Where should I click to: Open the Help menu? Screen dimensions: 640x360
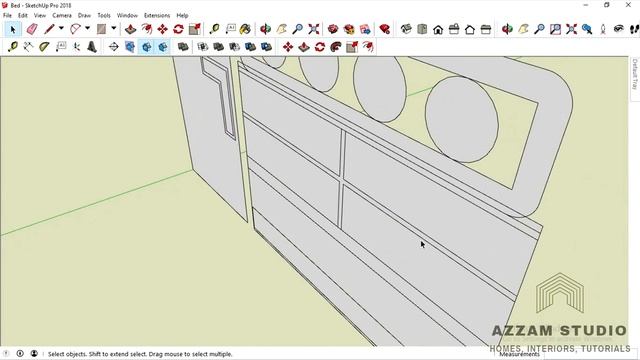tap(182, 16)
